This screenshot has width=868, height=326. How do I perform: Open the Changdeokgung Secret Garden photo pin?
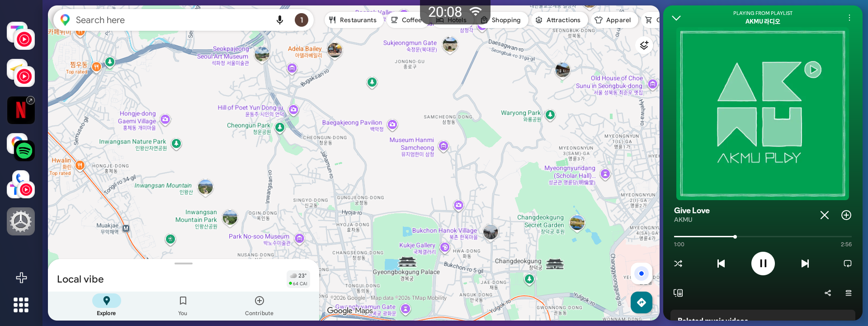(577, 222)
